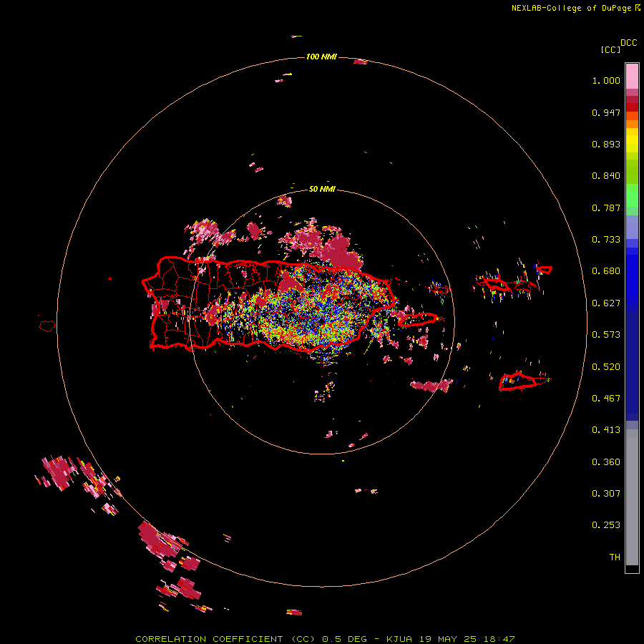The image size is (644, 644).
Task: Click the 50 NMI range ring label
Action: pyautogui.click(x=322, y=190)
